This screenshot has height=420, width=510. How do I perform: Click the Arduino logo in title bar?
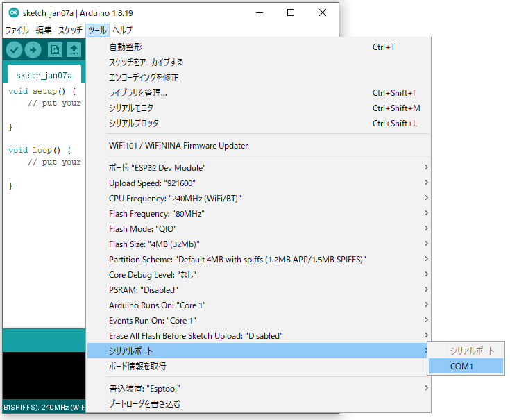(14, 13)
